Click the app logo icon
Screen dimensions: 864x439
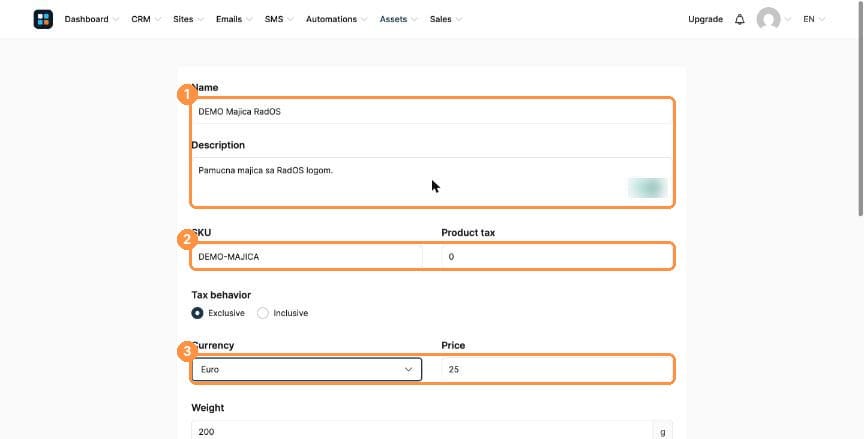click(x=43, y=19)
